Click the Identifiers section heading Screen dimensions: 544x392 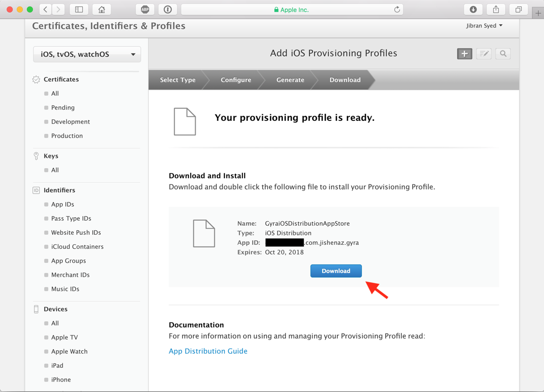coord(59,190)
